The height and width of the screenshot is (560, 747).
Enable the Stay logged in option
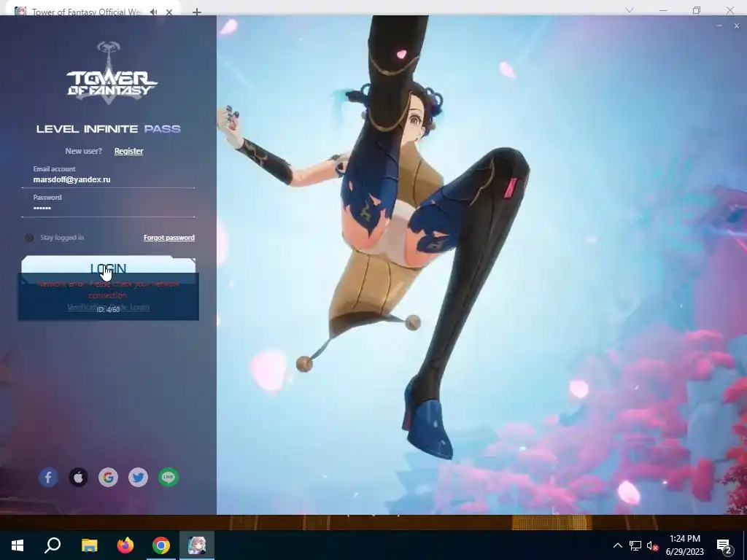coord(29,238)
